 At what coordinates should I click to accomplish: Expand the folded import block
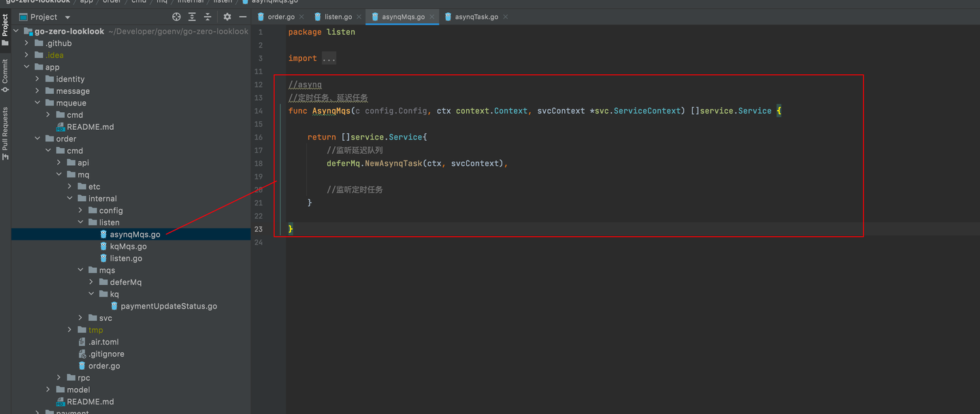tap(329, 58)
